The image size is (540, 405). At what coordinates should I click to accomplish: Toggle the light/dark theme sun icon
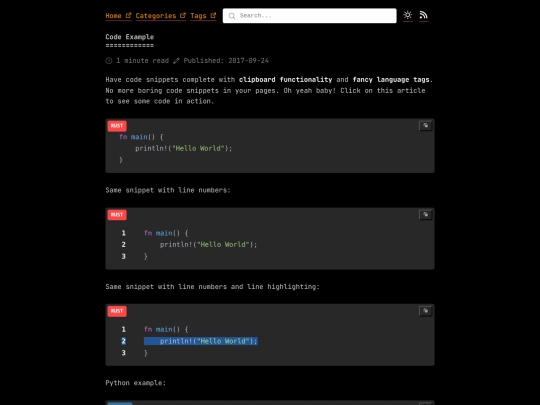[x=408, y=15]
